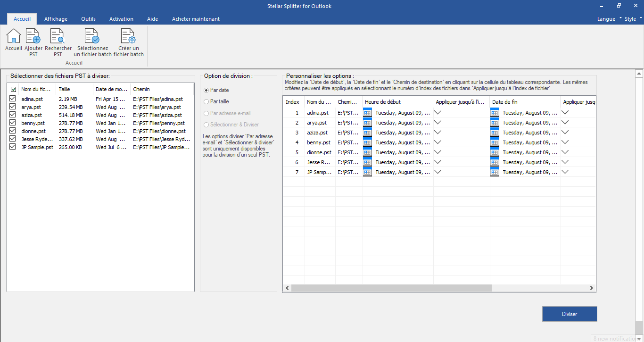Open start date calendar for JP Samp row

(x=368, y=172)
